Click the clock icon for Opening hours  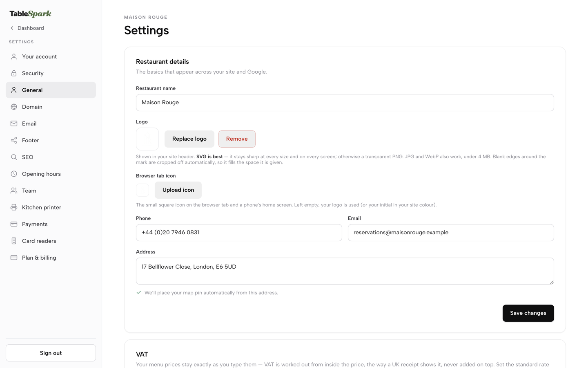(x=14, y=174)
